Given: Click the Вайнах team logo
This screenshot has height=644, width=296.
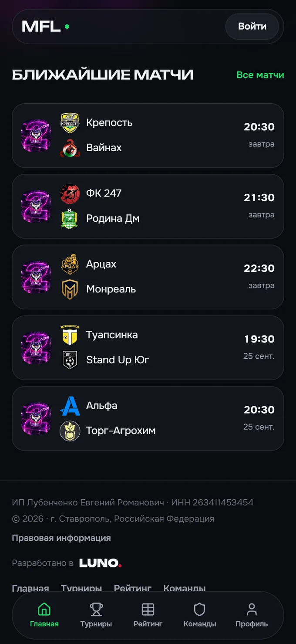Looking at the screenshot, I should pyautogui.click(x=70, y=148).
